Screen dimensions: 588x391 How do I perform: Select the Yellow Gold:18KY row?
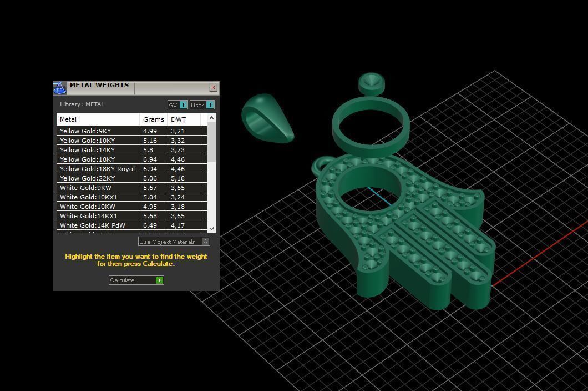tap(131, 159)
